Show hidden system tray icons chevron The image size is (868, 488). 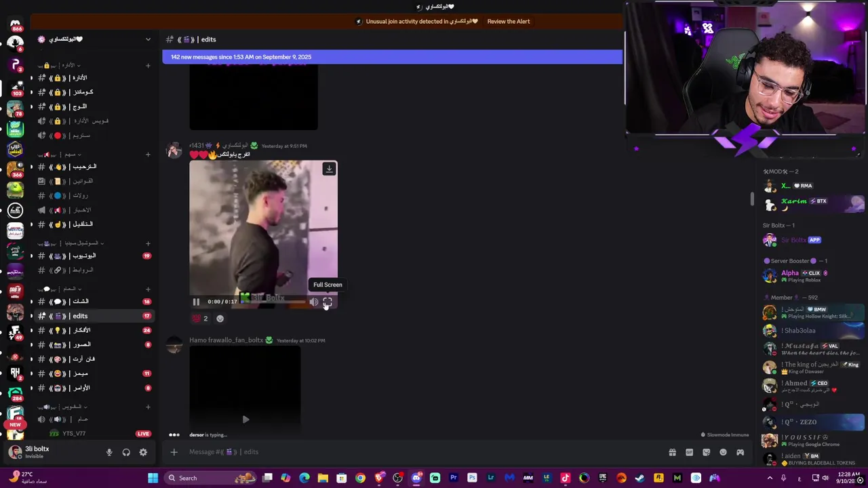pyautogui.click(x=770, y=478)
